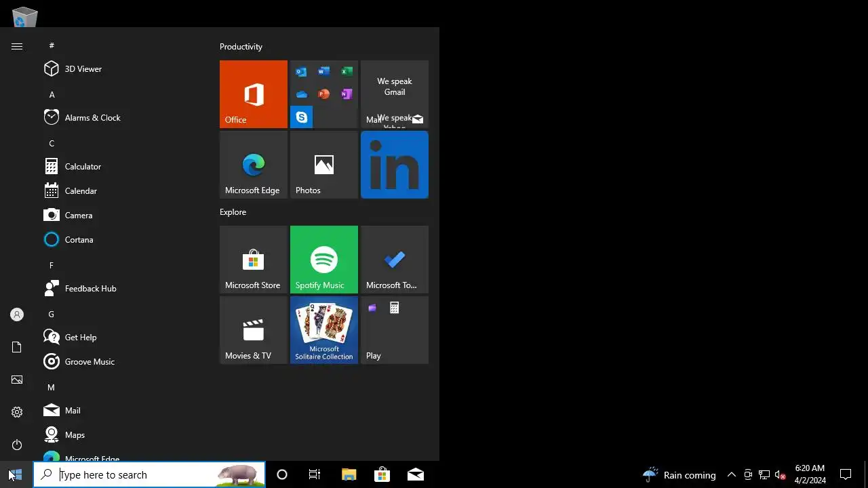Viewport: 868px width, 488px height.
Task: Open Documents from Start sidebar
Action: (17, 347)
